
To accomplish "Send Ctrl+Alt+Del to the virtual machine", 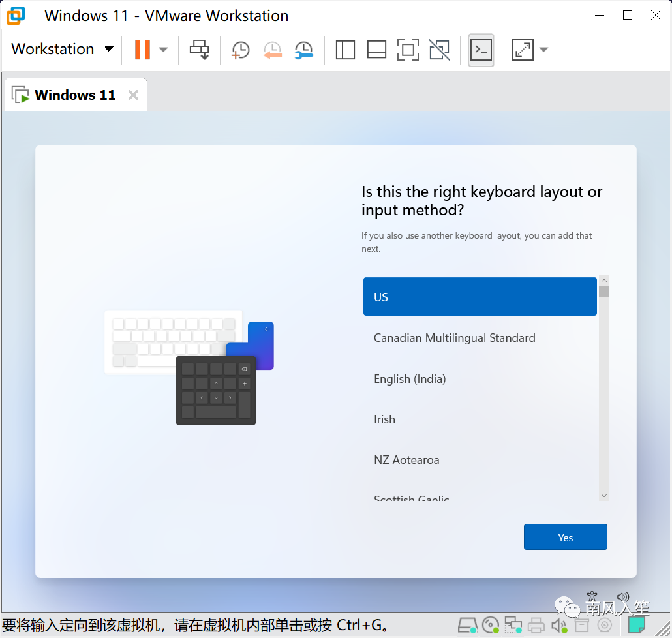I will pos(199,50).
